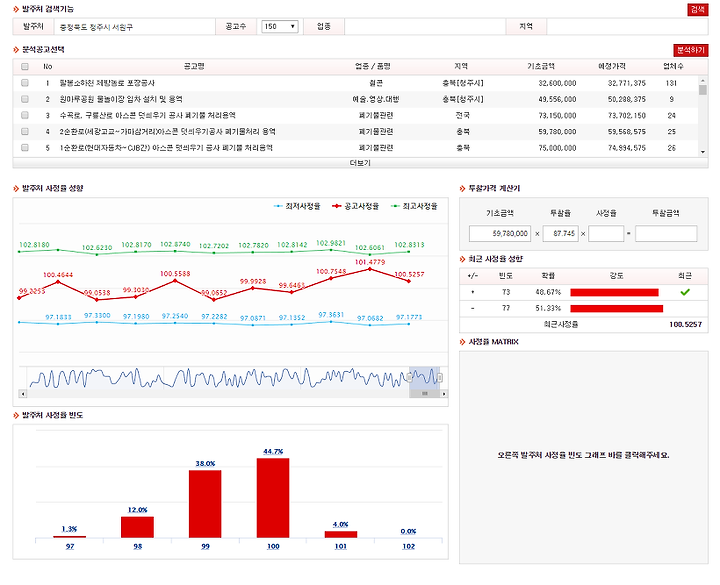Click base amount cell 75,000,000

(557, 148)
